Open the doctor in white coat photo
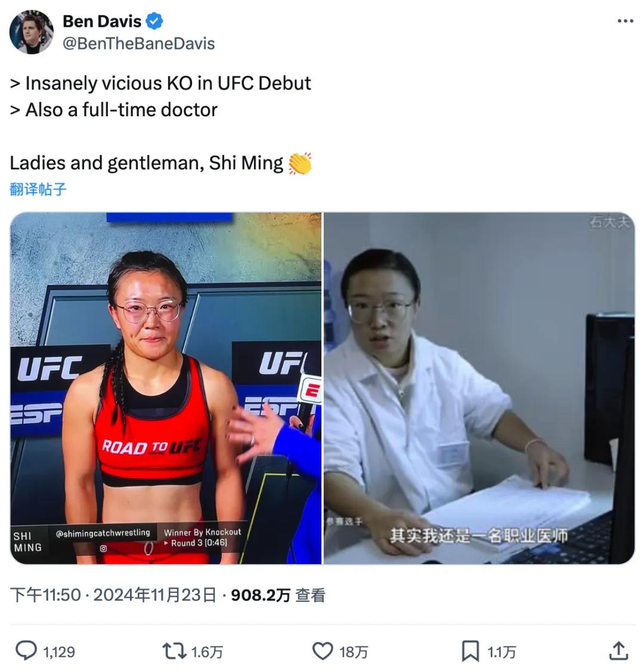The image size is (644, 671). coord(479,388)
